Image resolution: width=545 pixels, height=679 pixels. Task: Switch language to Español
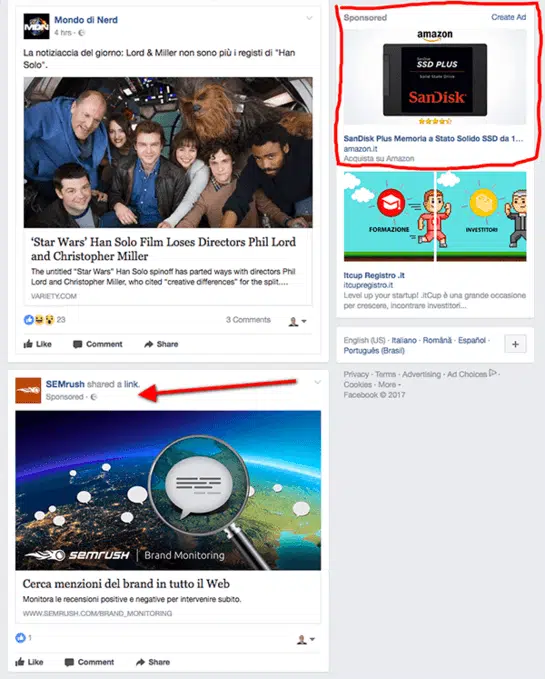472,340
